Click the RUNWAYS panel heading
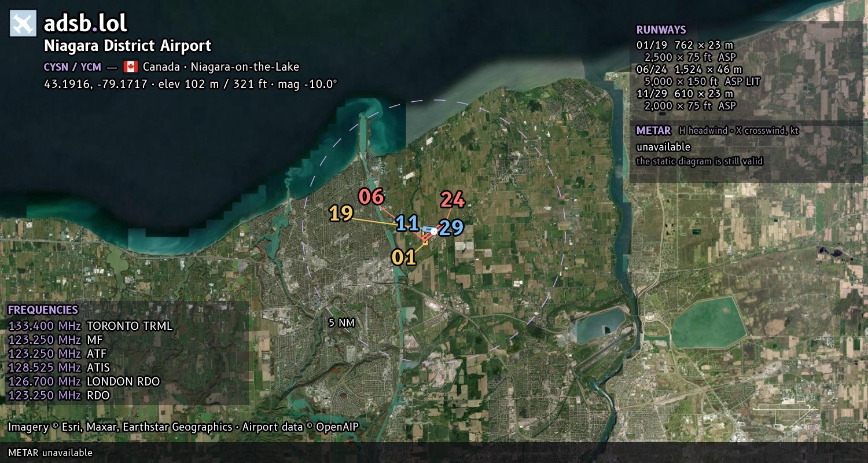Viewport: 868px width, 463px height. click(x=661, y=30)
